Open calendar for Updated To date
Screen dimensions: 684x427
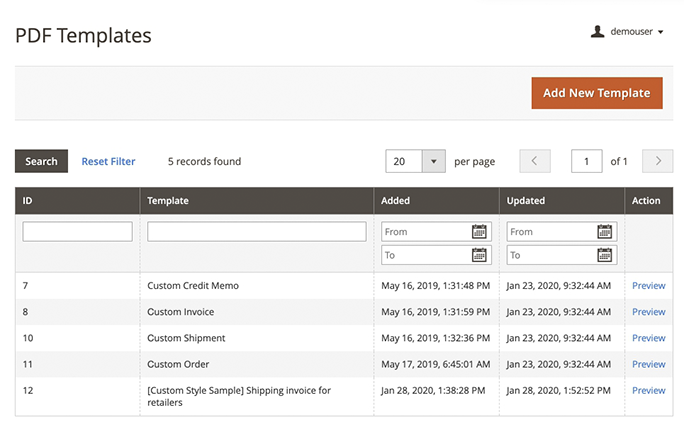[x=605, y=255]
